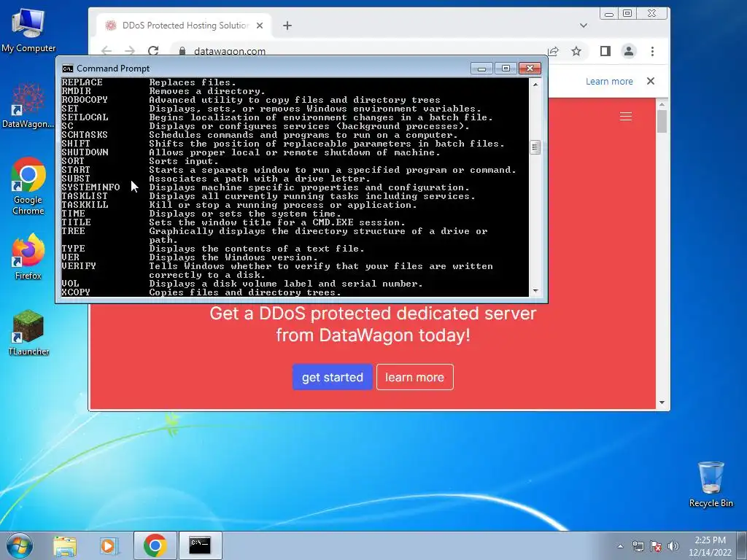Maximize the Command Prompt window
Screen dimensions: 747x560
(506, 69)
